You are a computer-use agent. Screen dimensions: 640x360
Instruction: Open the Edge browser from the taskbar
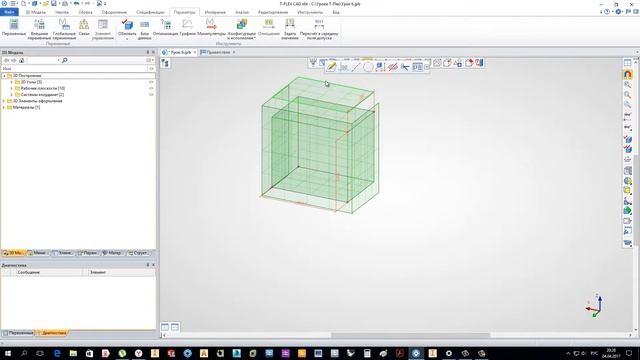point(57,353)
